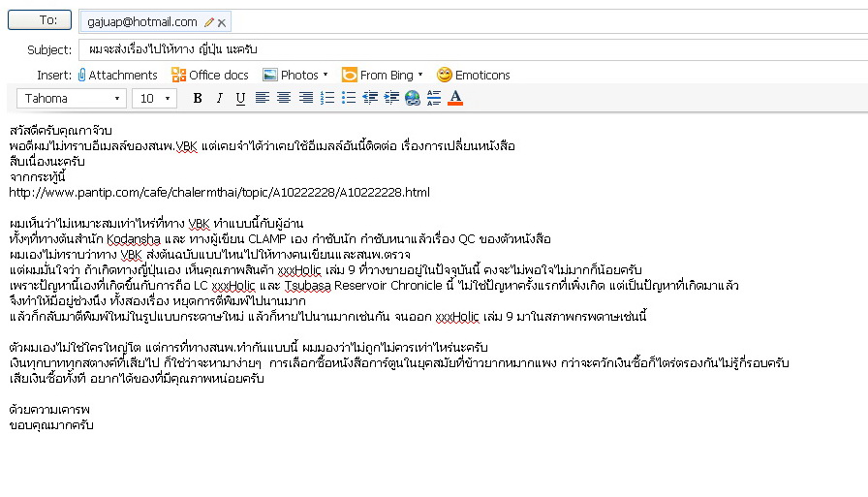Image resolution: width=868 pixels, height=497 pixels.
Task: Toggle Underline formatting
Action: (x=240, y=99)
